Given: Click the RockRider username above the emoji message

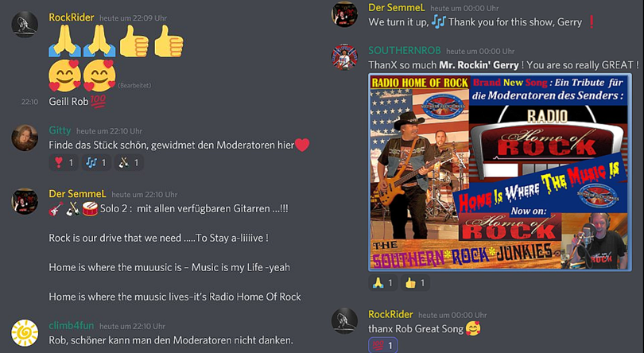Looking at the screenshot, I should point(72,17).
